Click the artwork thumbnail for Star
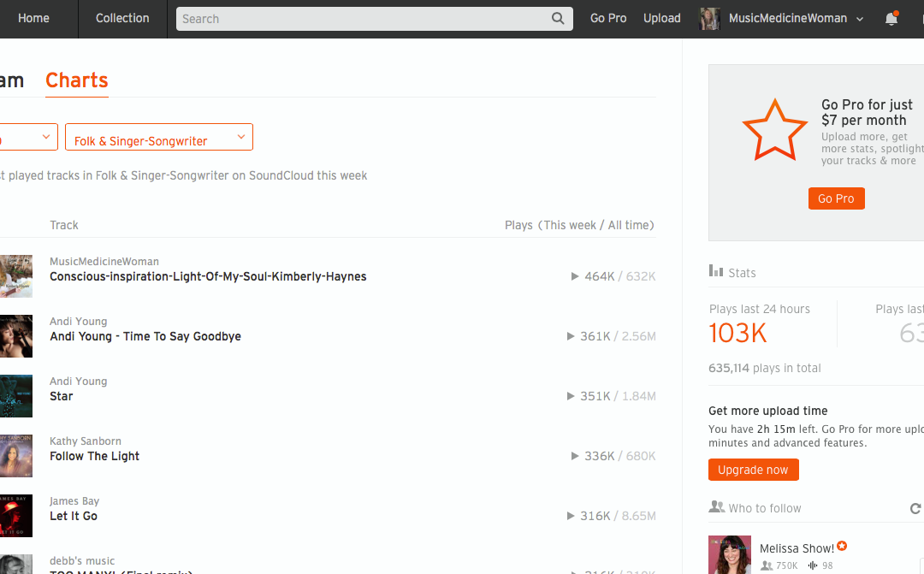 16,396
